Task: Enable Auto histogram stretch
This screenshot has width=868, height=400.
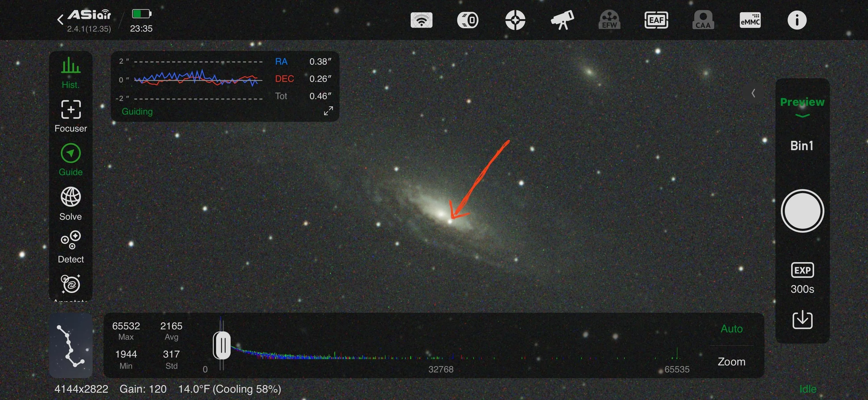Action: click(732, 329)
